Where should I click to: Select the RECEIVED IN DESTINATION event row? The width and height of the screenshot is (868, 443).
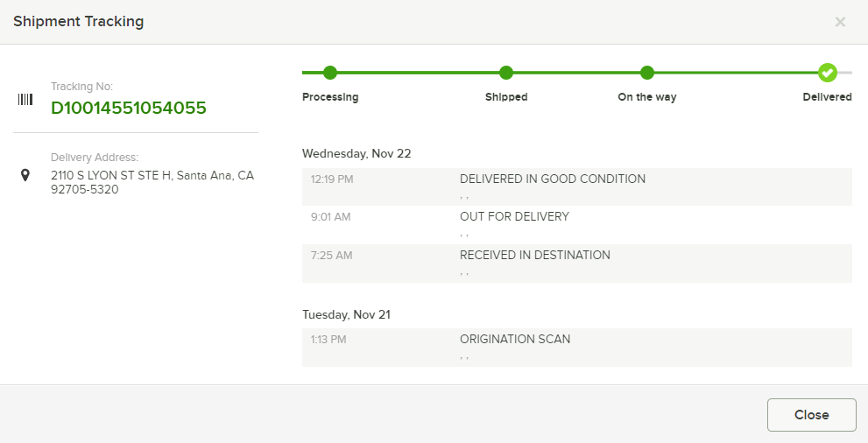(x=577, y=264)
